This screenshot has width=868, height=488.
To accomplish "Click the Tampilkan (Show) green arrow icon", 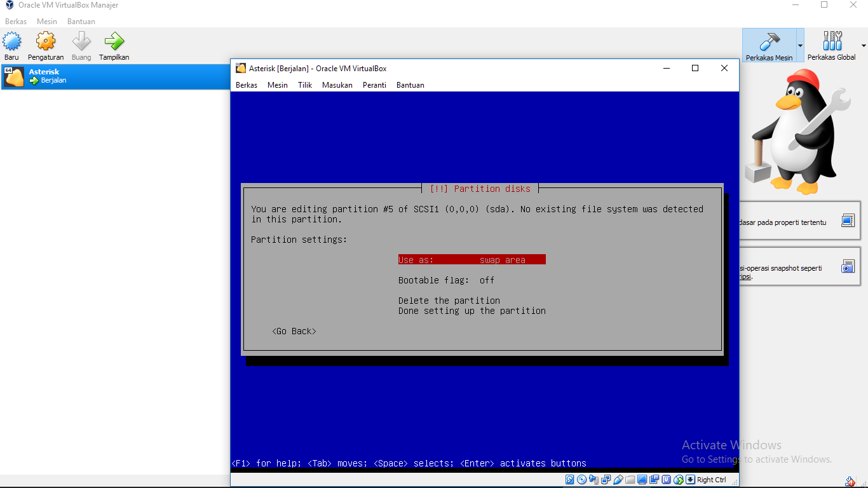I will 114,42.
